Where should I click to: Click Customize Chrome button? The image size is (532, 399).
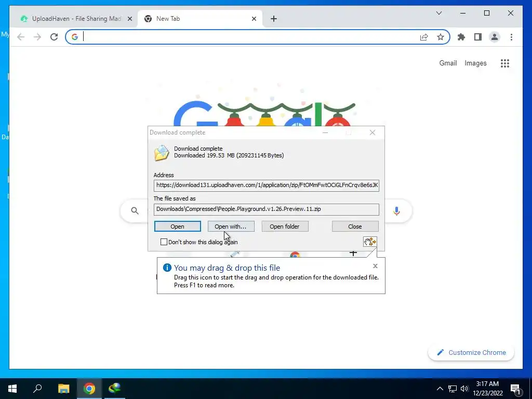click(x=471, y=353)
